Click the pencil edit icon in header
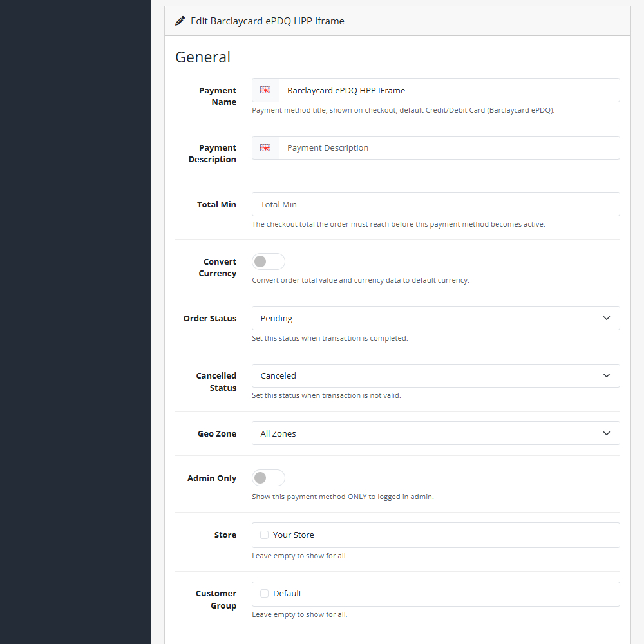The image size is (644, 644). 180,21
